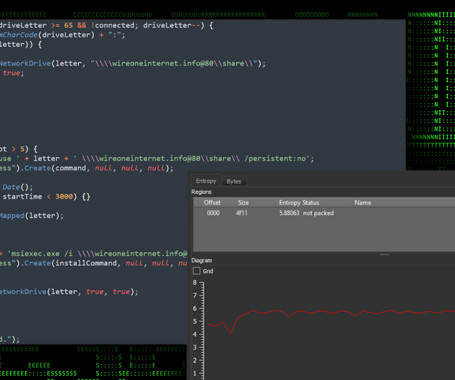Click 'Date()' in the code editor
The height and width of the screenshot is (380, 455).
[x=17, y=187]
